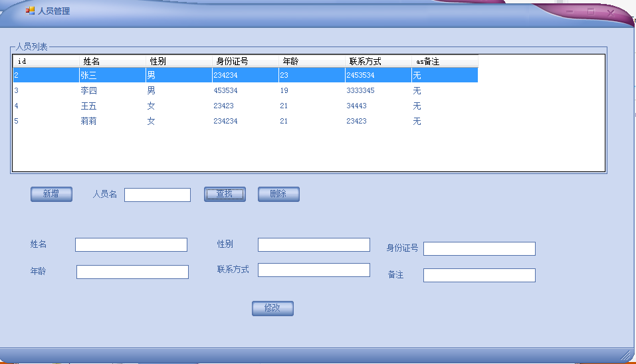Sort by id column header
This screenshot has width=636, height=364.
click(x=47, y=61)
